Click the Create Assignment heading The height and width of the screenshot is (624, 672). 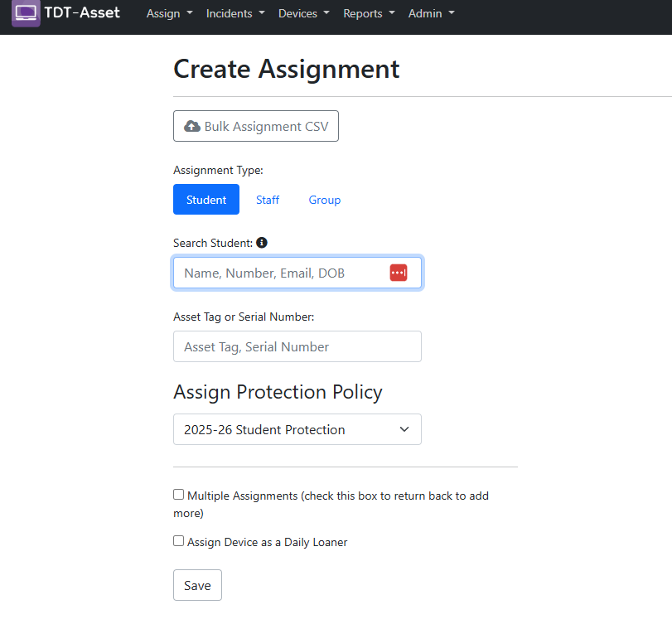[287, 69]
